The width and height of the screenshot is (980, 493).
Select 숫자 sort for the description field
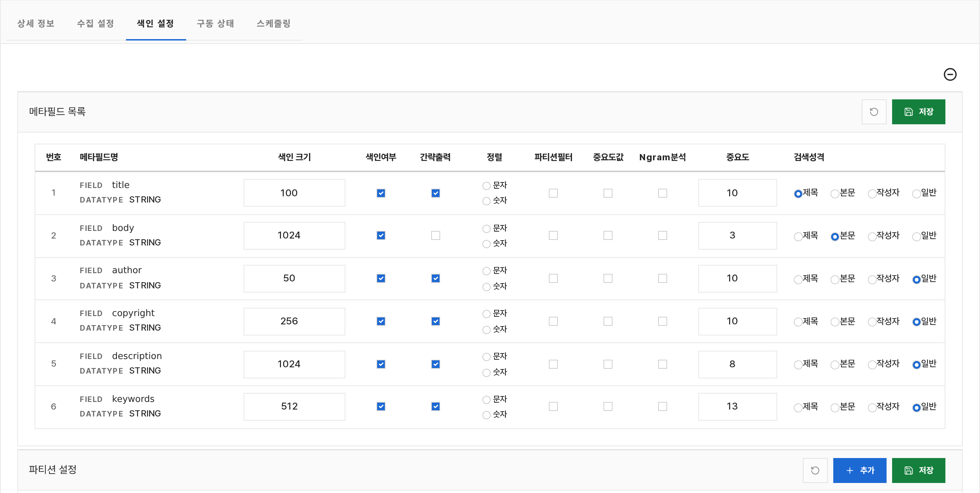486,373
